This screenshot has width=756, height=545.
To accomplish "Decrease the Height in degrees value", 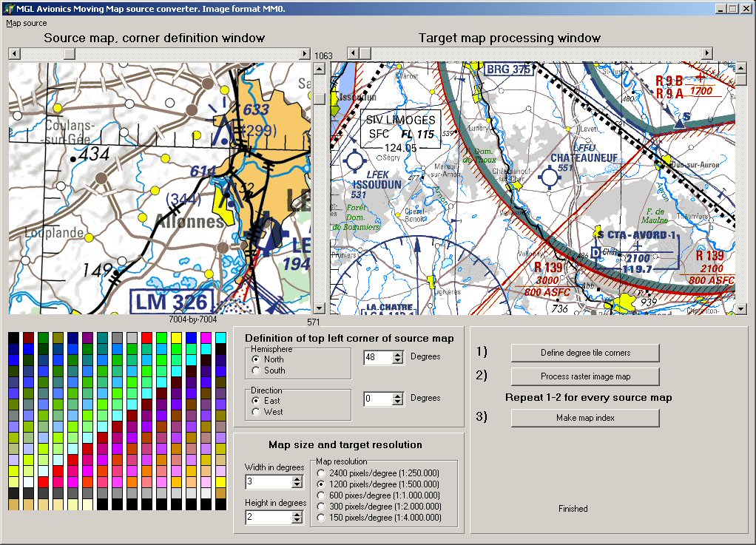I will pyautogui.click(x=297, y=521).
